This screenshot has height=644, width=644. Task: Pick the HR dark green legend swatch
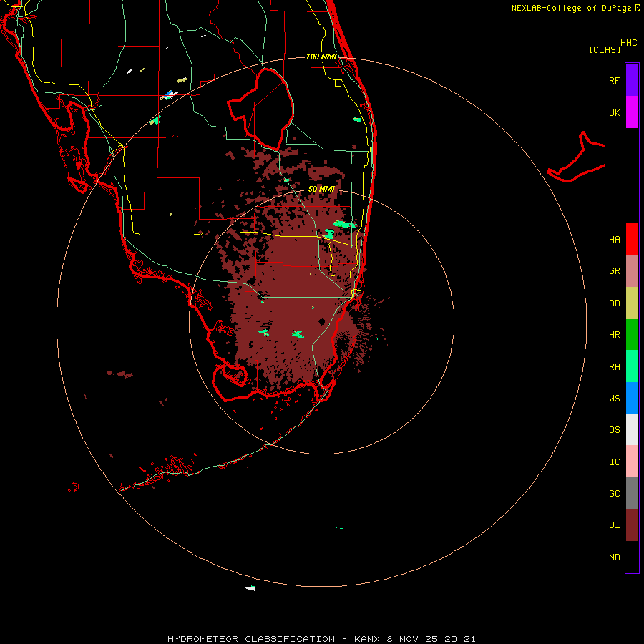pos(632,335)
